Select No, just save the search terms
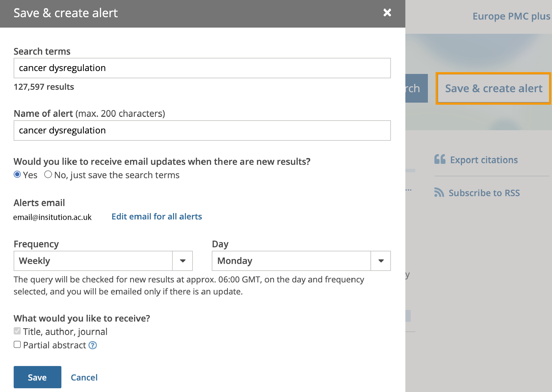The height and width of the screenshot is (392, 552). (48, 175)
